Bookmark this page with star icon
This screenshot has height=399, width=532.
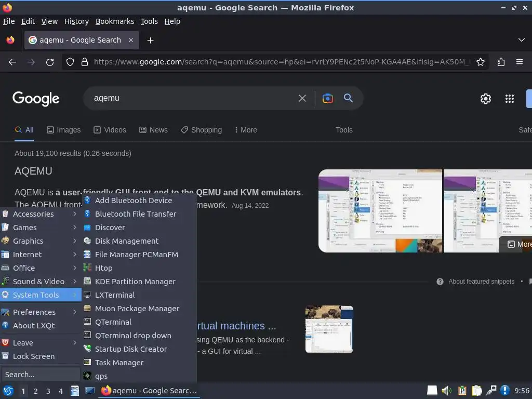(x=480, y=62)
